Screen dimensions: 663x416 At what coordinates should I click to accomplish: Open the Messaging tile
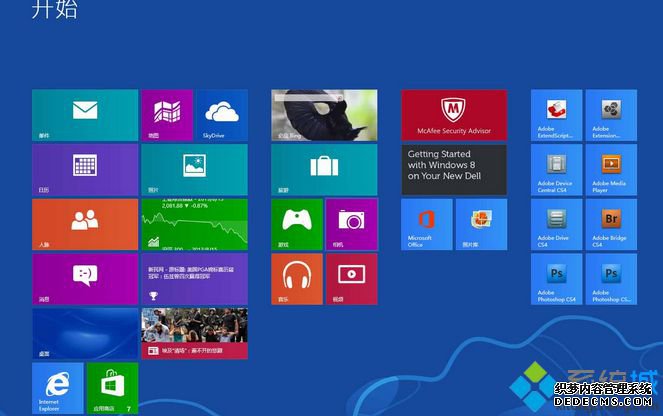[x=85, y=279]
